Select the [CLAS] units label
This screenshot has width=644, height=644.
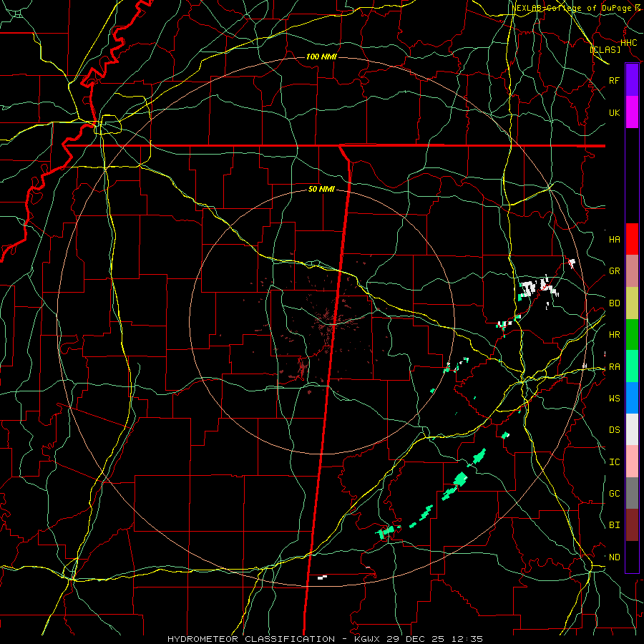tap(605, 49)
